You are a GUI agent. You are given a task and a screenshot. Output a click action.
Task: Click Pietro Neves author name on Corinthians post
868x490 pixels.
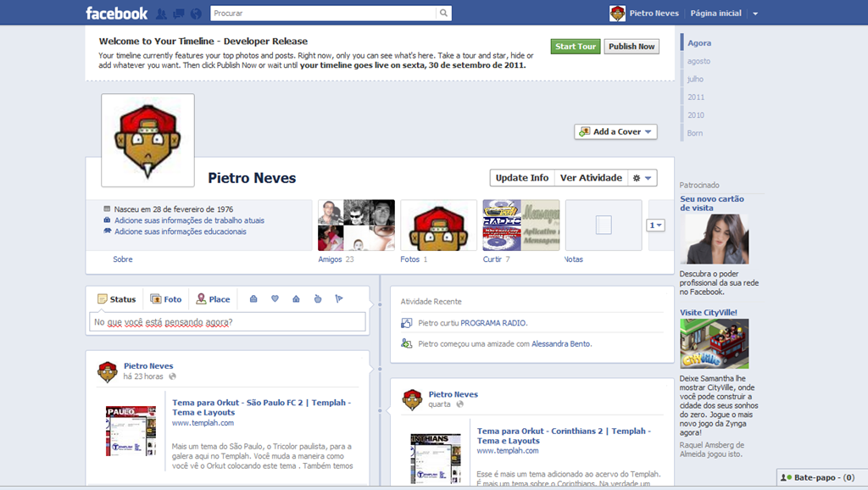click(x=453, y=394)
